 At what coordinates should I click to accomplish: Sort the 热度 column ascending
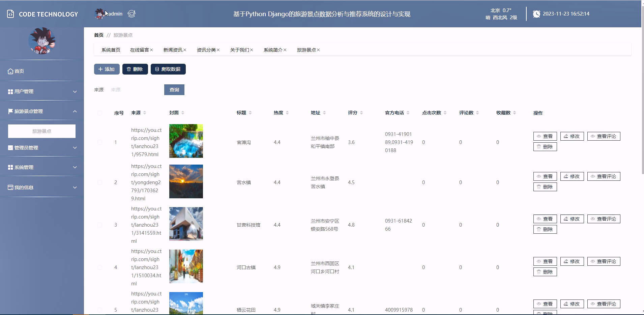click(287, 111)
